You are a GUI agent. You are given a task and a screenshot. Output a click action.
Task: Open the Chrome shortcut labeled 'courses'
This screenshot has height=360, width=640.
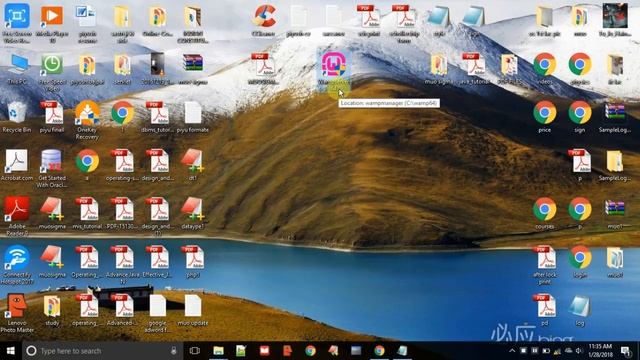point(544,209)
